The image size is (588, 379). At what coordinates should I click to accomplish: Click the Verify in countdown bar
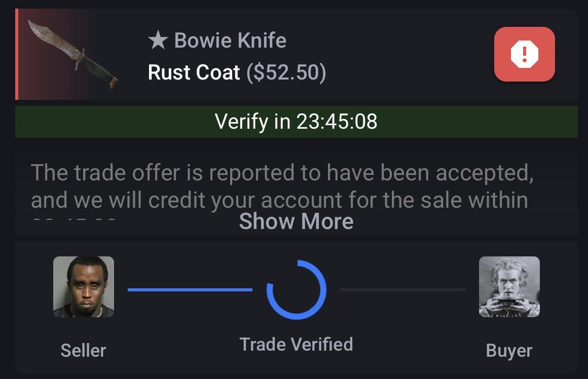[296, 122]
